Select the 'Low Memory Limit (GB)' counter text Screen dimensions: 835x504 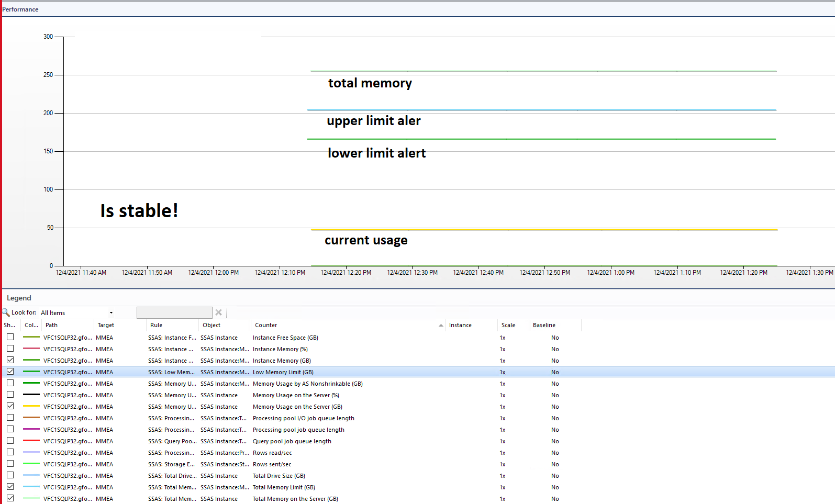(x=283, y=372)
